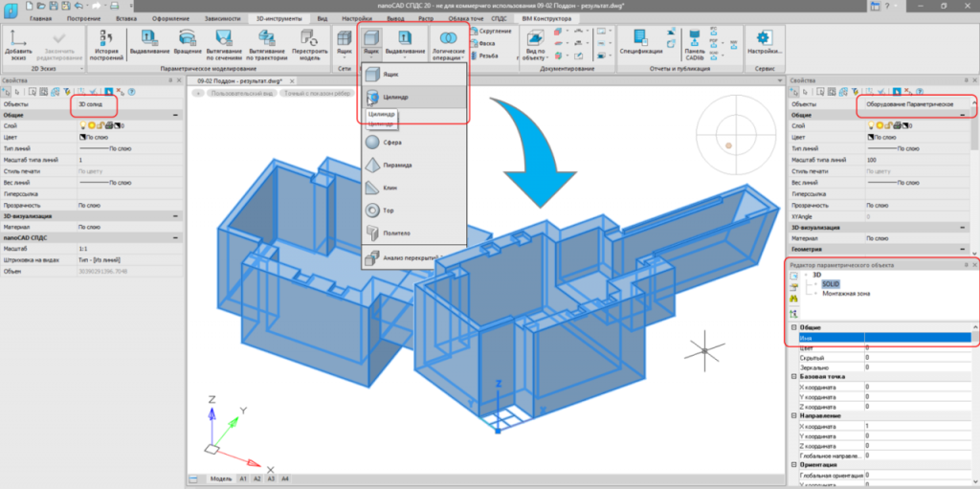Collapse nanoCAD СПДС section in left panel
The height and width of the screenshot is (489, 980).
point(175,237)
